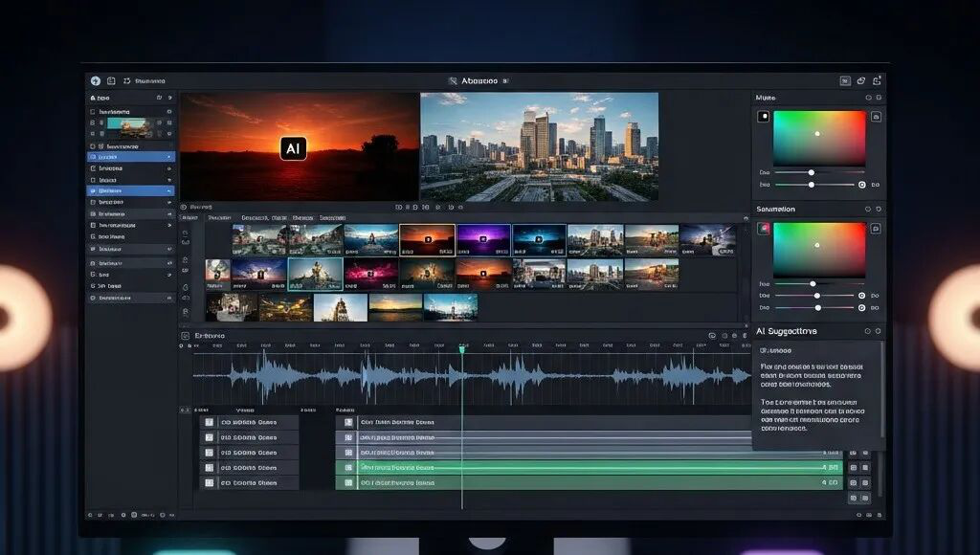The height and width of the screenshot is (555, 980).
Task: Switch to the last tab above the thumbnail grid
Action: tap(332, 217)
